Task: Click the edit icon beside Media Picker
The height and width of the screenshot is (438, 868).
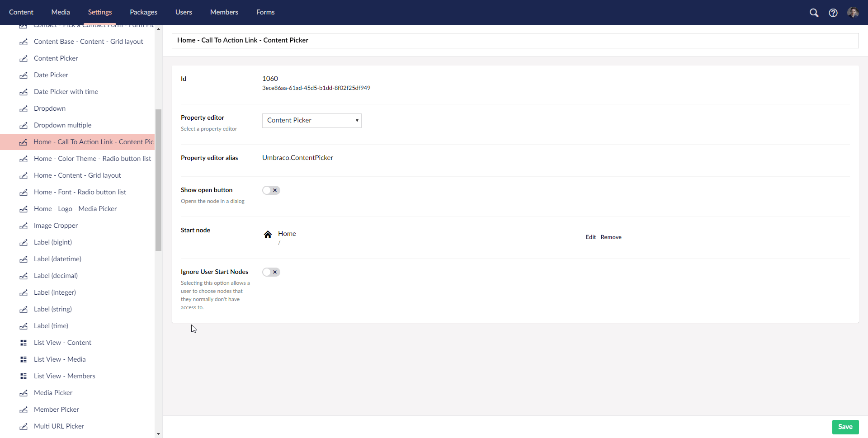Action: point(24,393)
